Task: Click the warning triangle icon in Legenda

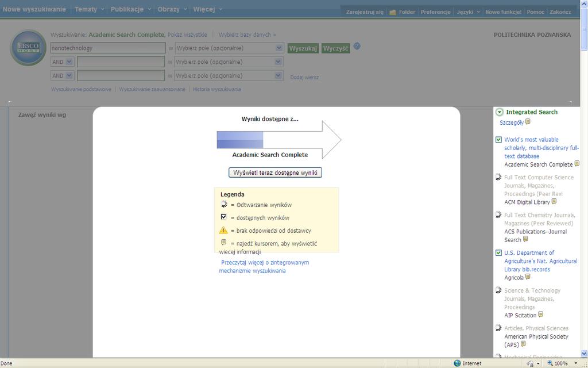Action: pyautogui.click(x=223, y=230)
